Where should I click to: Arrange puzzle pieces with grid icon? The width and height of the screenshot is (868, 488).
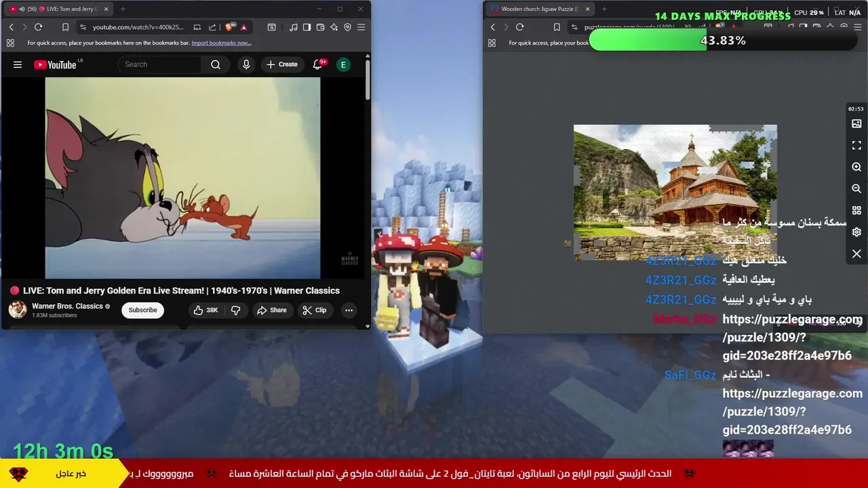856,211
